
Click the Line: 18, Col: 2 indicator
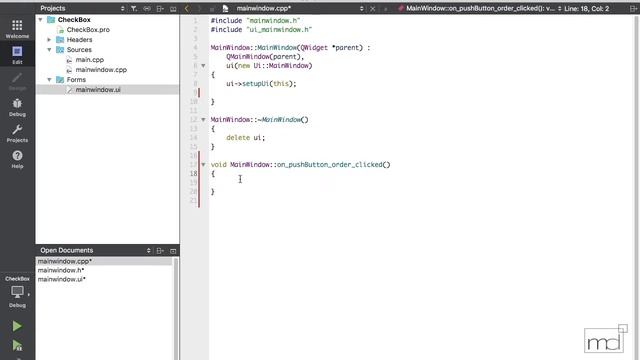tap(587, 8)
